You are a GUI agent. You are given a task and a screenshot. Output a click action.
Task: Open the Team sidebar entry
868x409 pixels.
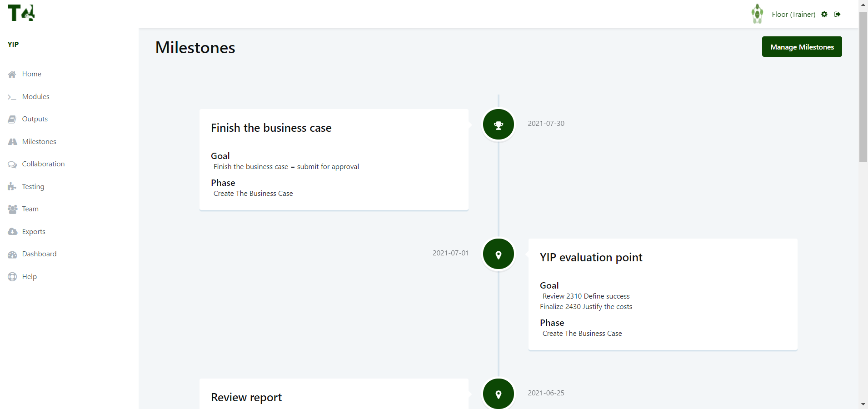point(30,209)
